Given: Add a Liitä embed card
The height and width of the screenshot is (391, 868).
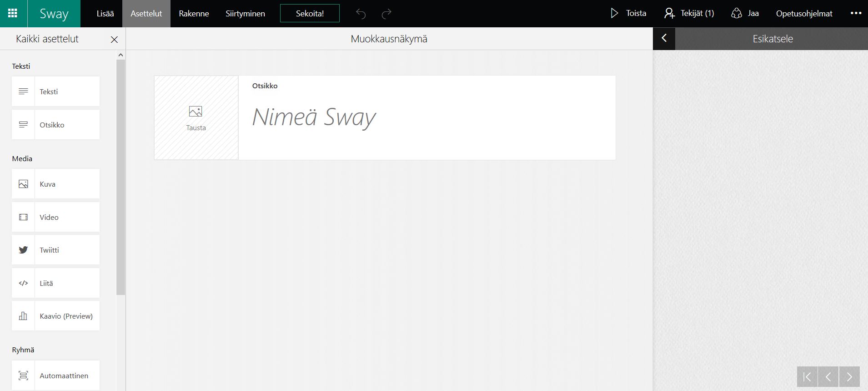Looking at the screenshot, I should coord(55,283).
